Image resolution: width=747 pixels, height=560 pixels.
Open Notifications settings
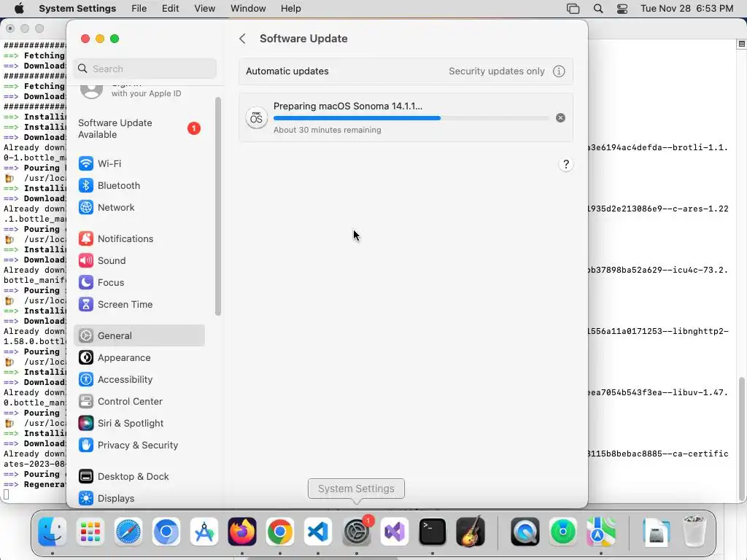coord(139,238)
